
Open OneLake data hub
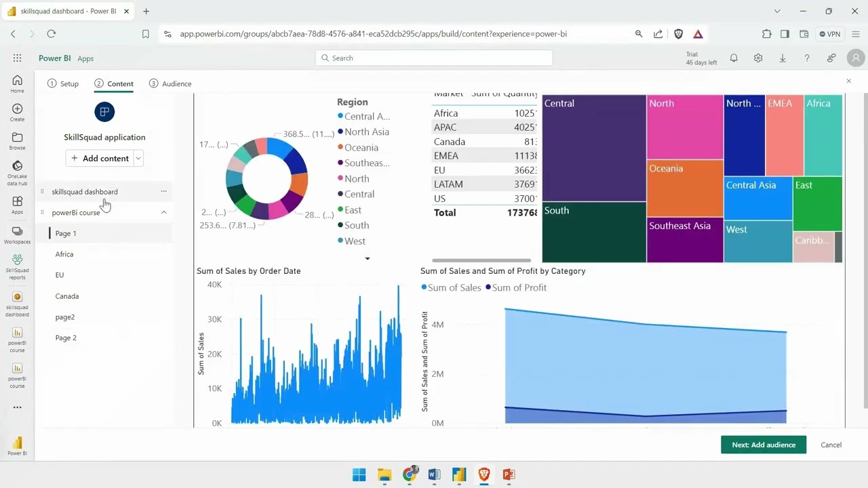(x=17, y=174)
